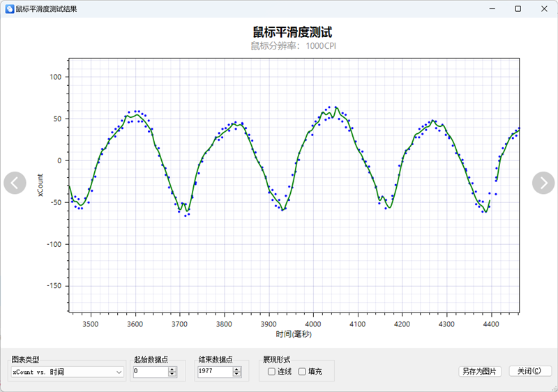Go to the next chart with right arrow
Image resolution: width=558 pixels, height=392 pixels.
pos(543,183)
